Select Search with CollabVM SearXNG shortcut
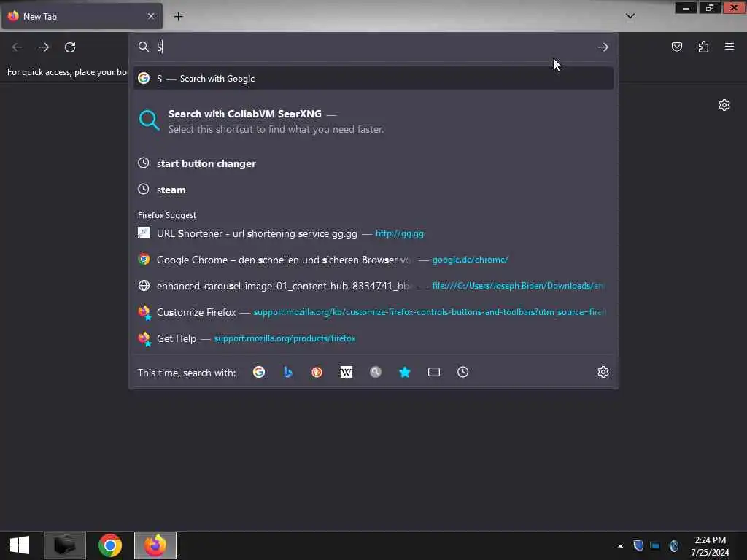Image resolution: width=747 pixels, height=560 pixels. point(373,121)
